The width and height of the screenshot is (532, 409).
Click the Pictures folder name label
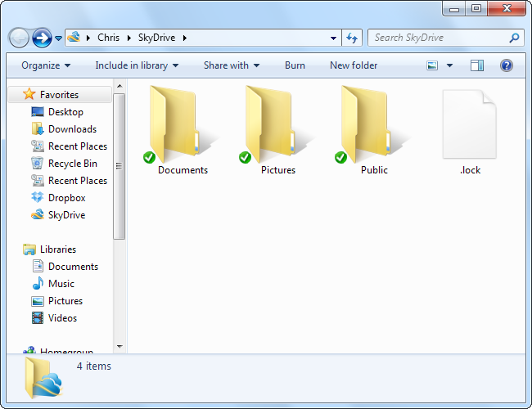[278, 170]
